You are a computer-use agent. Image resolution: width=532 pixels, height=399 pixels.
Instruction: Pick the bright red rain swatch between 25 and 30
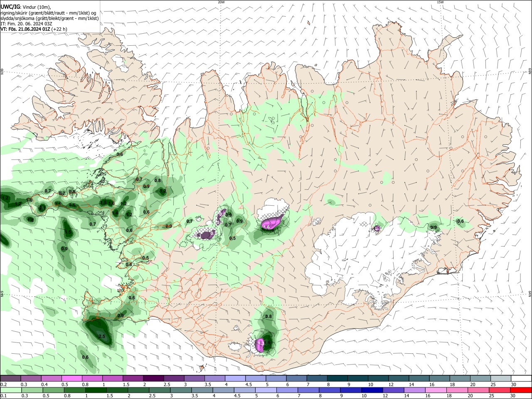pos(500,390)
